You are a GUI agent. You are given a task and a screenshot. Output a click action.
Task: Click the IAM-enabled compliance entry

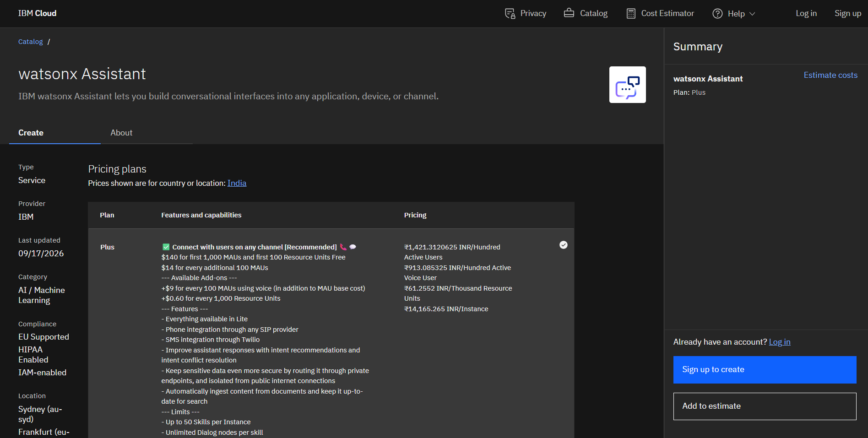[42, 373]
